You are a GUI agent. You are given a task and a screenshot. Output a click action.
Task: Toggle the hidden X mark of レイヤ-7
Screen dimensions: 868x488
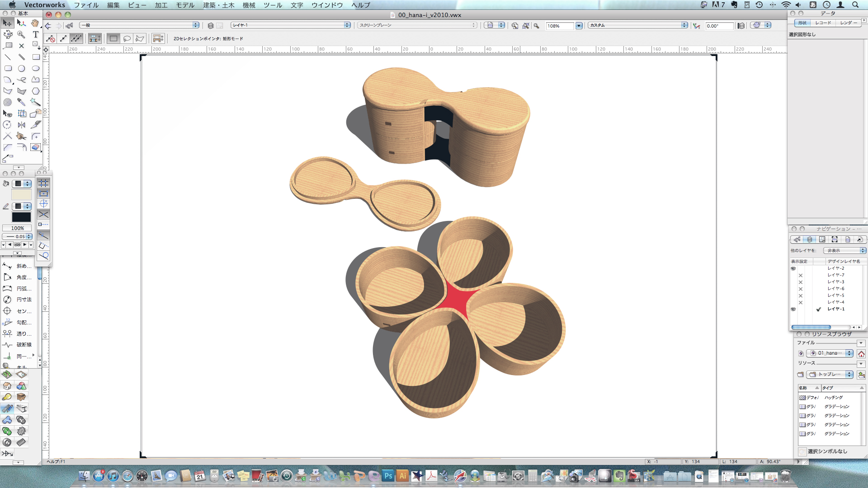pos(801,275)
